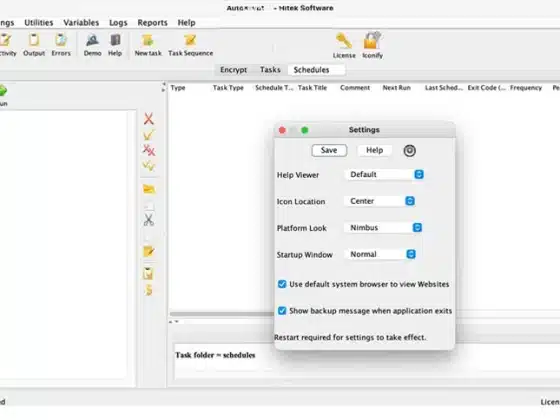The height and width of the screenshot is (420, 560).
Task: Select the Schedules tab
Action: pos(316,70)
